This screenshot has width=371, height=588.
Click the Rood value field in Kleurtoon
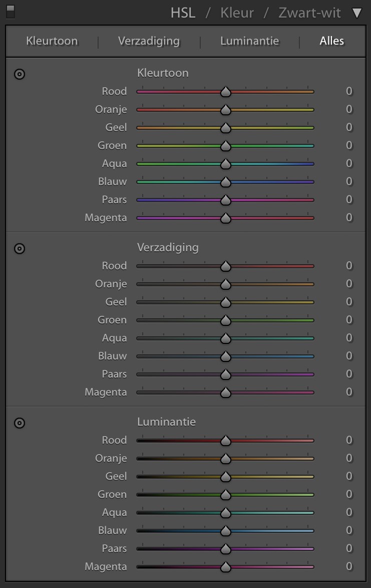tap(349, 91)
